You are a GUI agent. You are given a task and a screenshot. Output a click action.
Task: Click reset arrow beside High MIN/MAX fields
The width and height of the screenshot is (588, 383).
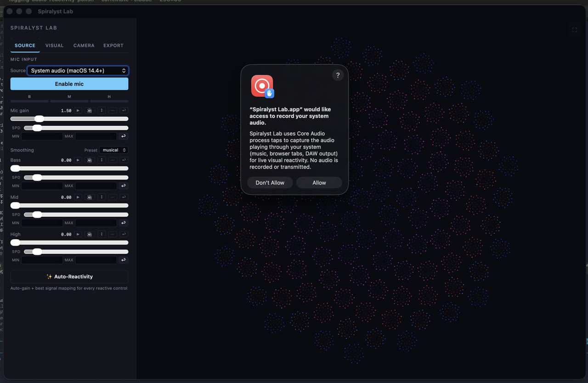(123, 260)
